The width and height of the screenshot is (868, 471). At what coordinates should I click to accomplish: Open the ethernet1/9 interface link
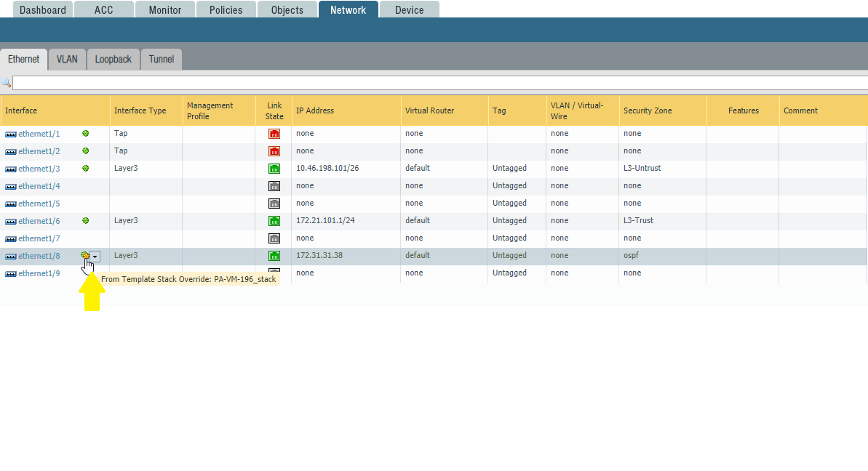39,273
